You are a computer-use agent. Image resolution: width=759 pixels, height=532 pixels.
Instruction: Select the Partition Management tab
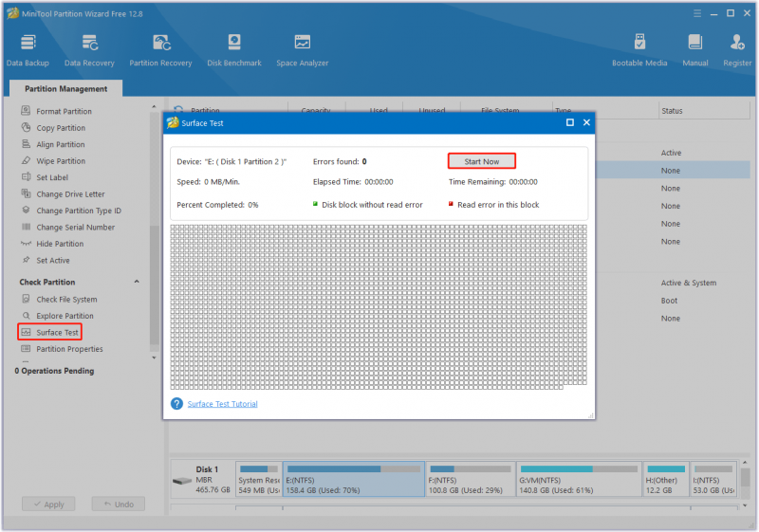[65, 88]
